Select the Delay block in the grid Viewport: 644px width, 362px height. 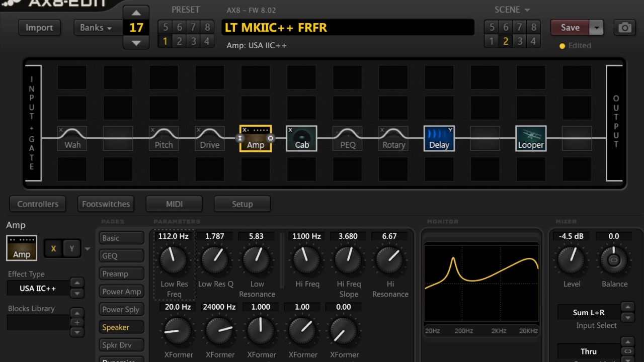point(439,139)
